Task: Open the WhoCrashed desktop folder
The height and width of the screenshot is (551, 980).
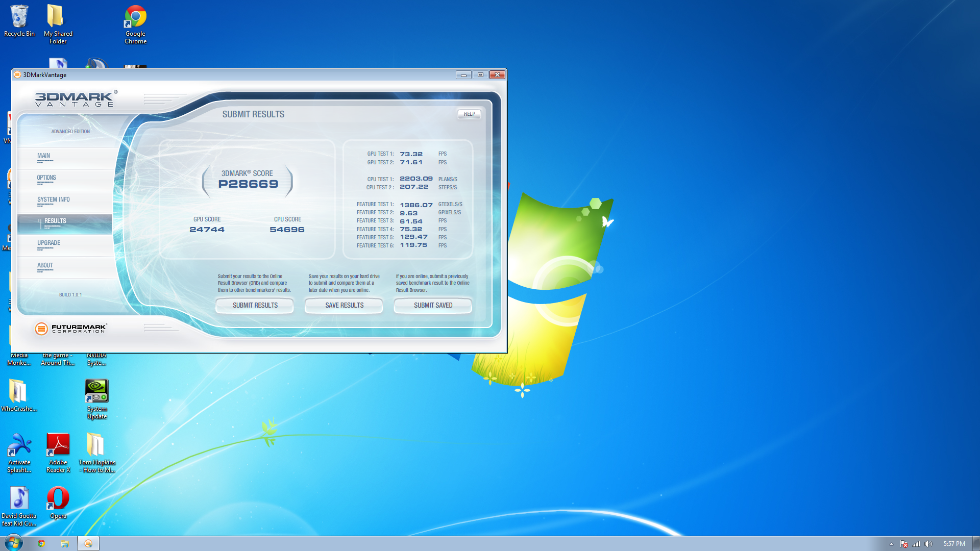Action: coord(19,395)
